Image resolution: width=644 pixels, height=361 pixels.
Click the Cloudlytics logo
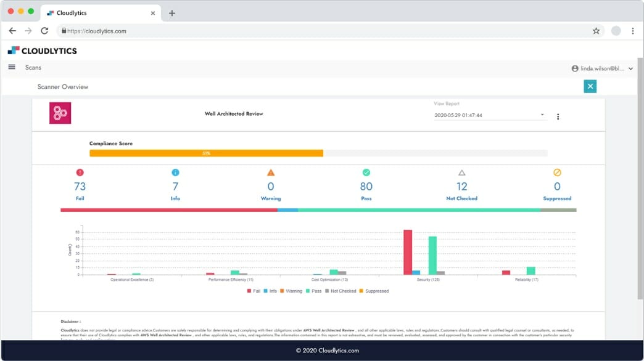pos(43,51)
